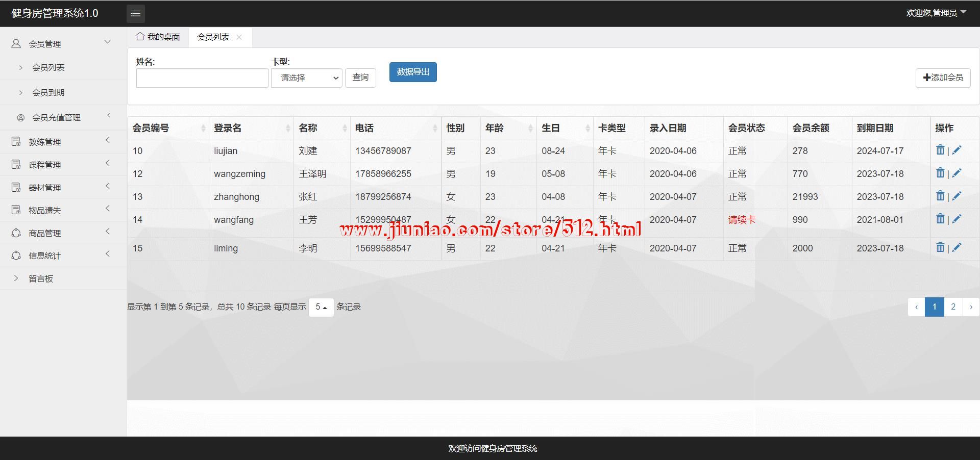Open the 管理员 user dropdown
Image resolution: width=980 pixels, height=460 pixels.
936,13
